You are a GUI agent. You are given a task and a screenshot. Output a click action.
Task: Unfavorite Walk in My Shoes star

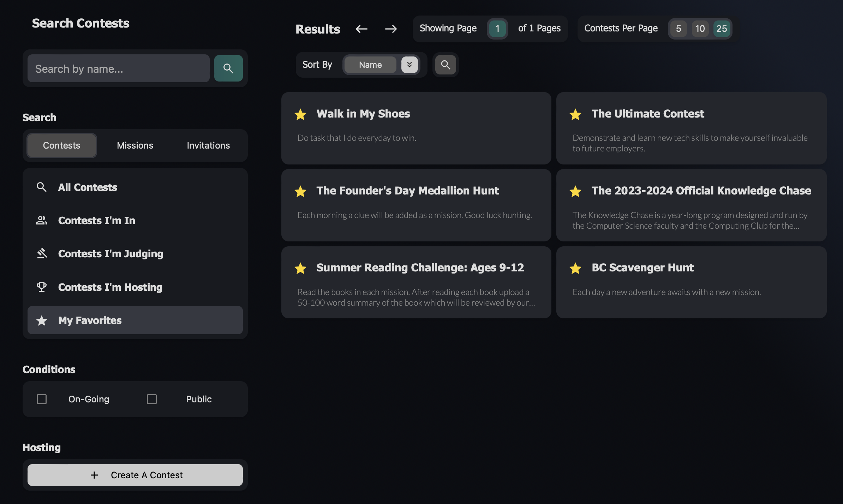point(300,114)
